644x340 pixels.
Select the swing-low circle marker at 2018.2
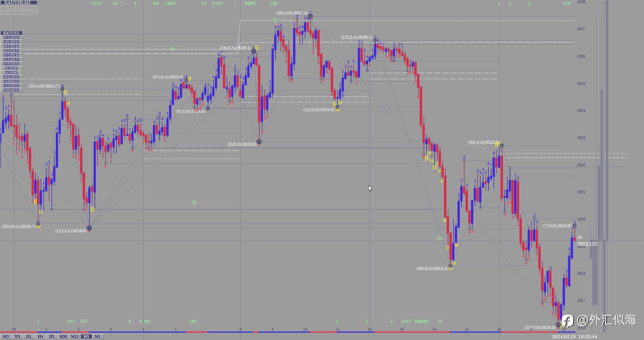pos(451,266)
